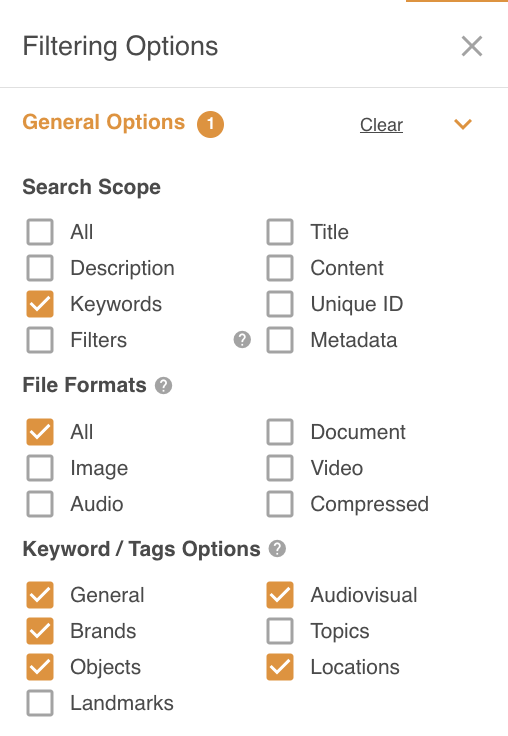Screen dimensions: 508x736
Task: Tick the Video file format
Action: 280,468
